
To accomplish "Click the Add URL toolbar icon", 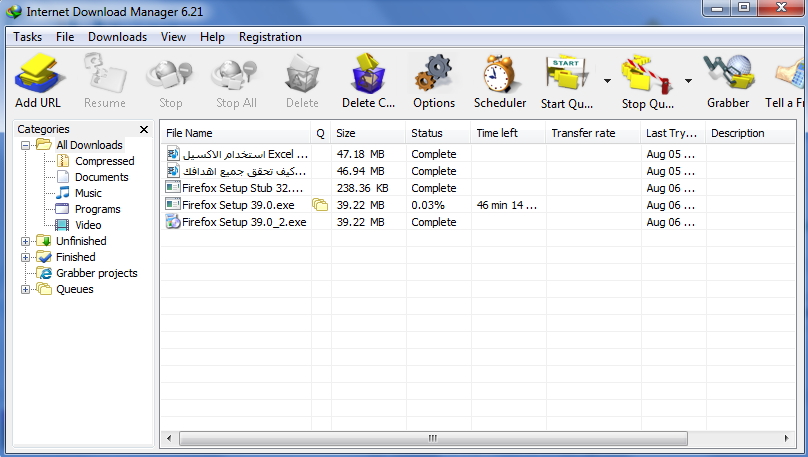I will point(38,75).
